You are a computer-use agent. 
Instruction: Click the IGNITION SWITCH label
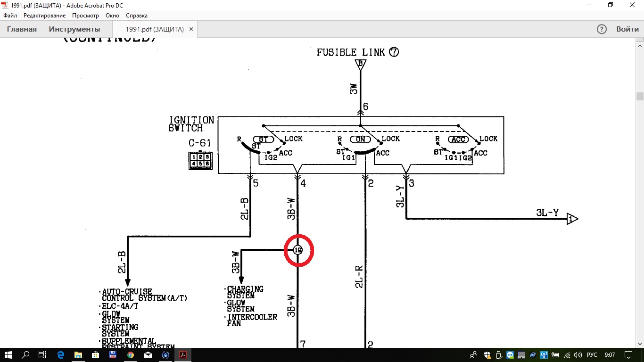(191, 124)
